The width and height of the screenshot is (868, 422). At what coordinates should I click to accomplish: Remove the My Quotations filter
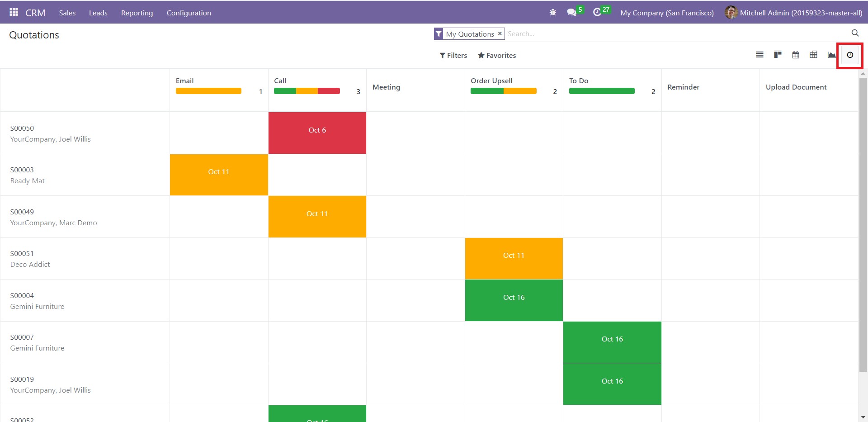point(500,33)
